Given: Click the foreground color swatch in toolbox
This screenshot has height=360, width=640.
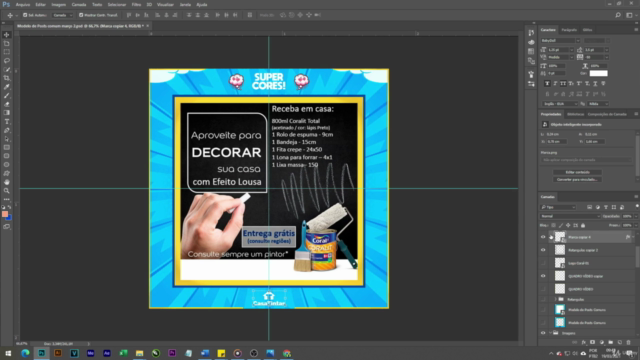Looking at the screenshot, I should (x=5, y=214).
